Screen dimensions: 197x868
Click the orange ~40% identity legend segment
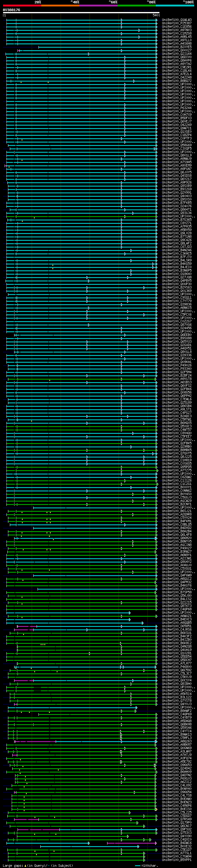[60, 6]
